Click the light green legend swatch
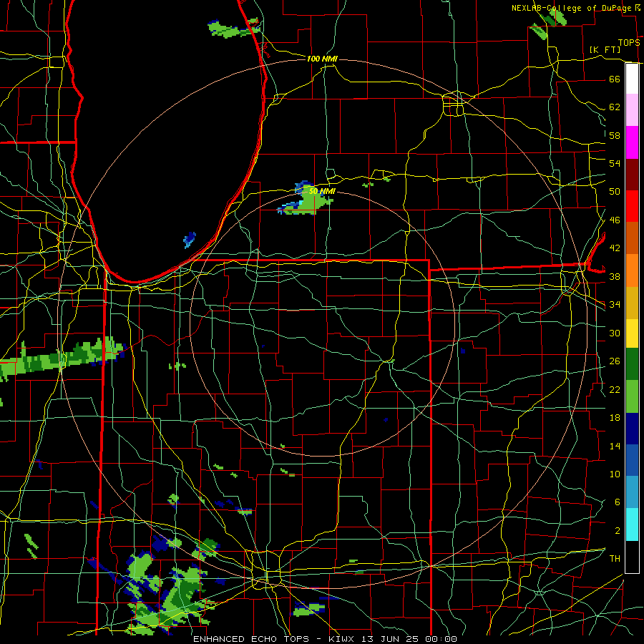Image resolution: width=644 pixels, height=644 pixels. click(632, 396)
